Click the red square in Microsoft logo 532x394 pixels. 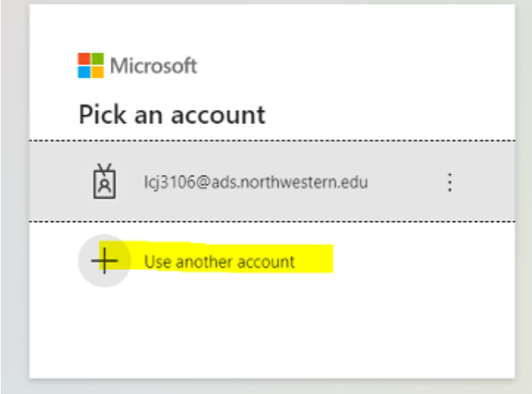[x=84, y=60]
